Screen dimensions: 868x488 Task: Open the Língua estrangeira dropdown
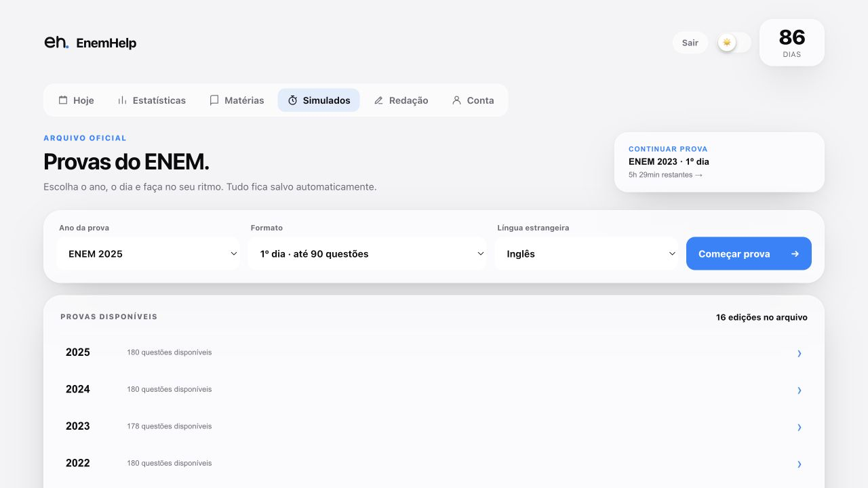586,253
